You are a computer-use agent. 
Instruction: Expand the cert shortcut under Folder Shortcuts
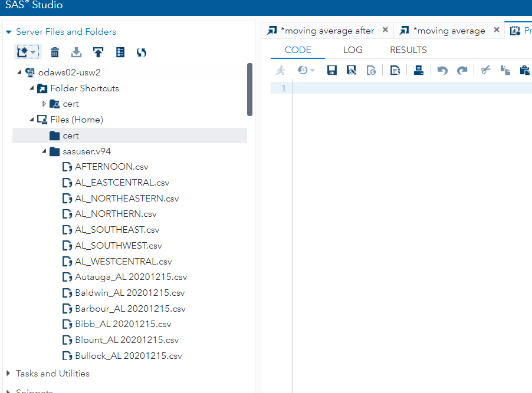point(44,104)
